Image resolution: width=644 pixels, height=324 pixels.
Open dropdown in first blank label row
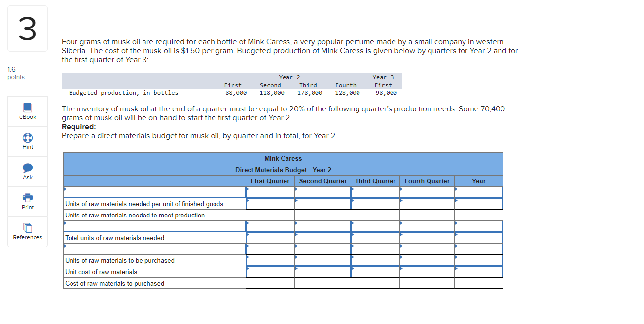pyautogui.click(x=154, y=192)
